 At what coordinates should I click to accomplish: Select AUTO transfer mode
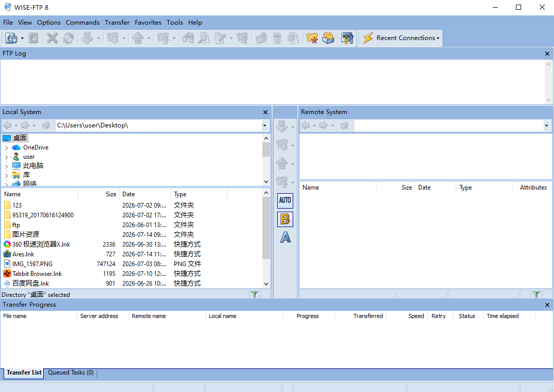pos(285,200)
